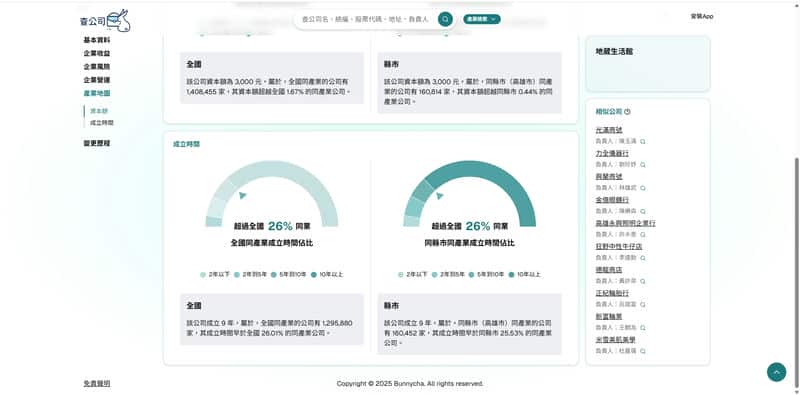The image size is (800, 395).
Task: Search the owner of 米雪美肌美學 via magnifier icon
Action: 643,351
